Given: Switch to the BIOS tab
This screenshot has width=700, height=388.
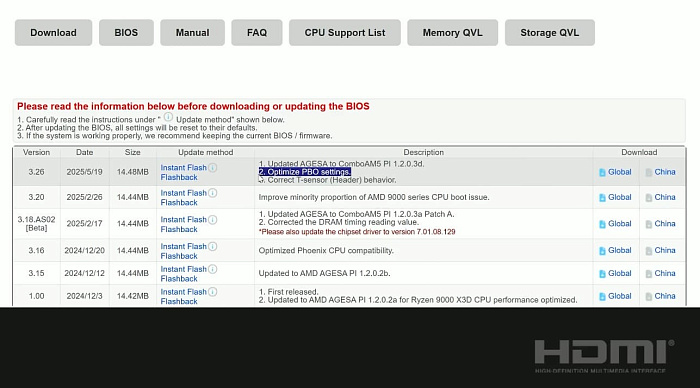Looking at the screenshot, I should coord(126,33).
